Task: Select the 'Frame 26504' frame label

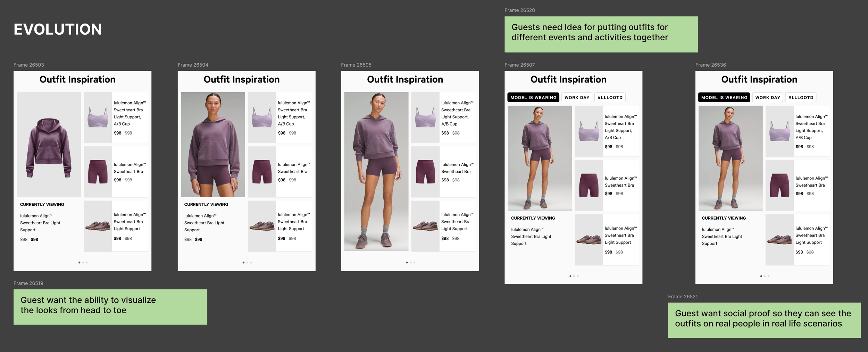Action: (193, 65)
